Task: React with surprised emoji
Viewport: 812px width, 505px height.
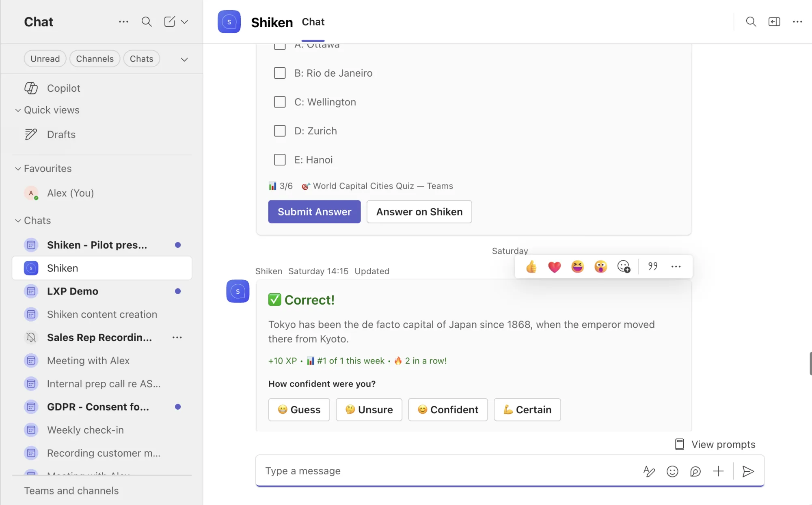Action: [x=600, y=266]
